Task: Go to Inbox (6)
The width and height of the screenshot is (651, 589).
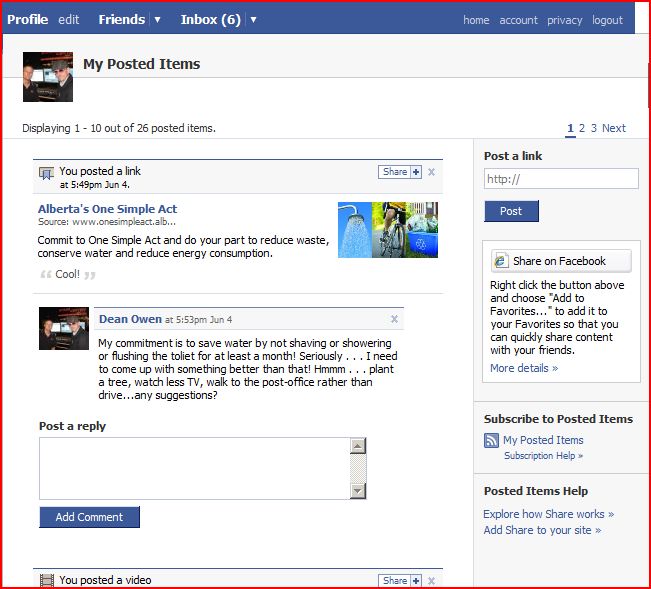Action: tap(210, 20)
